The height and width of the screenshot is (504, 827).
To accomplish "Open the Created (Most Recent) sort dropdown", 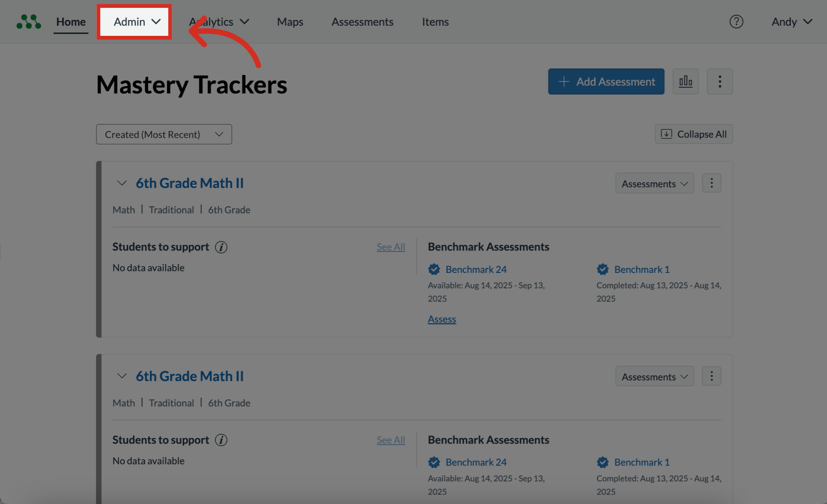I will (x=164, y=134).
